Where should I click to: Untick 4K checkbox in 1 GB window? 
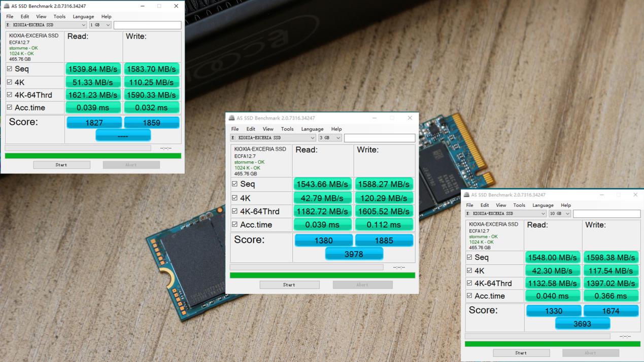[x=9, y=82]
